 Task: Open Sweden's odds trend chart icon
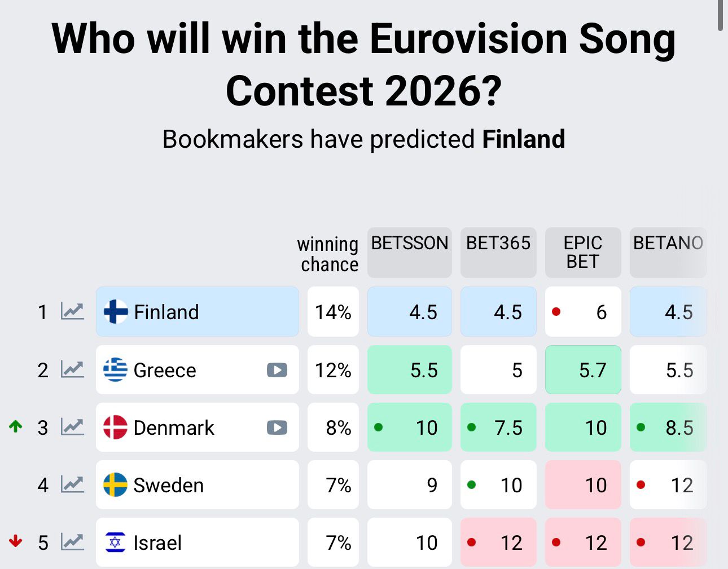click(72, 485)
